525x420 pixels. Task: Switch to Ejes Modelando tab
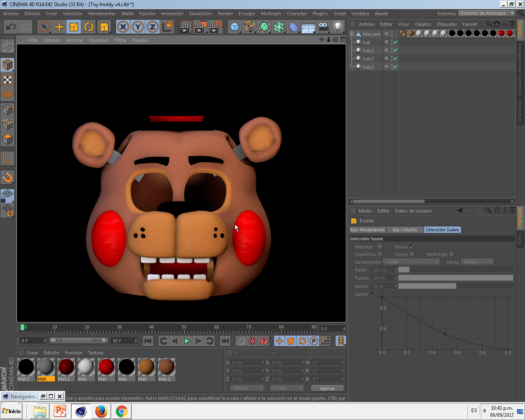pos(367,230)
